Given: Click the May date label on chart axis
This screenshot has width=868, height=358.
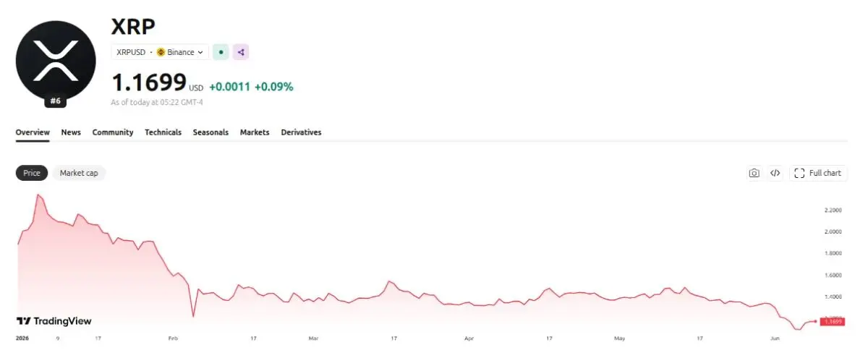Looking at the screenshot, I should tap(619, 338).
